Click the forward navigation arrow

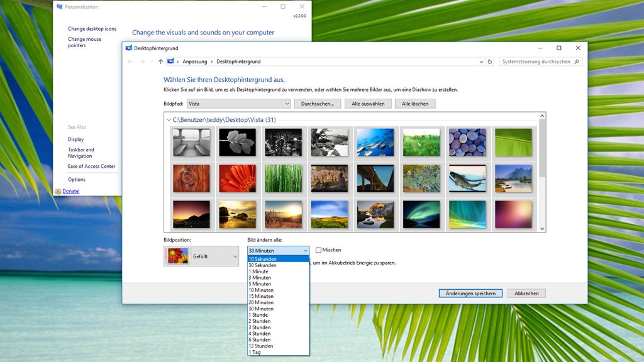coord(143,62)
